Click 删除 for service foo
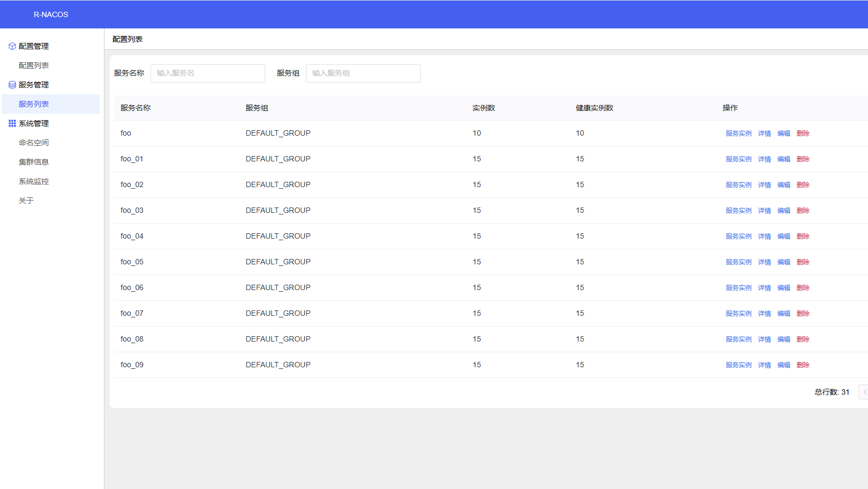868x489 pixels. [803, 134]
